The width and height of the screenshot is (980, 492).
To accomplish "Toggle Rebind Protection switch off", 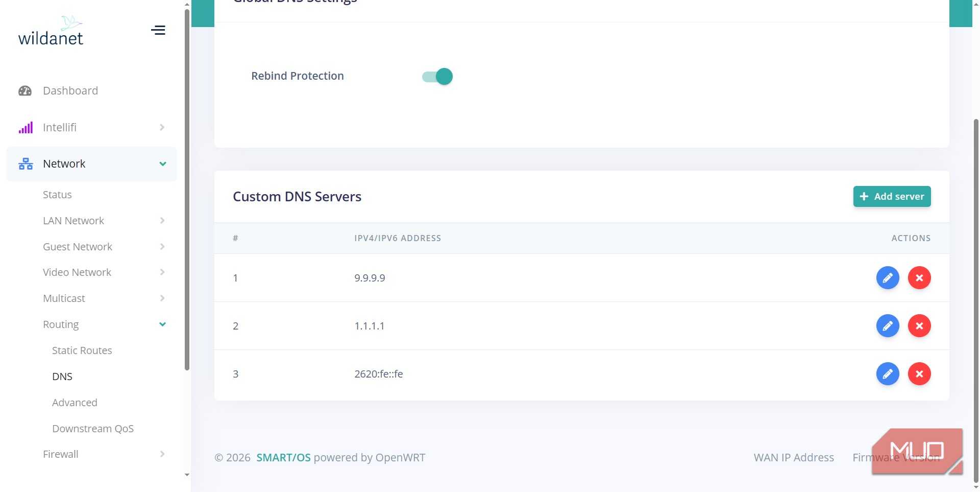I will (437, 77).
